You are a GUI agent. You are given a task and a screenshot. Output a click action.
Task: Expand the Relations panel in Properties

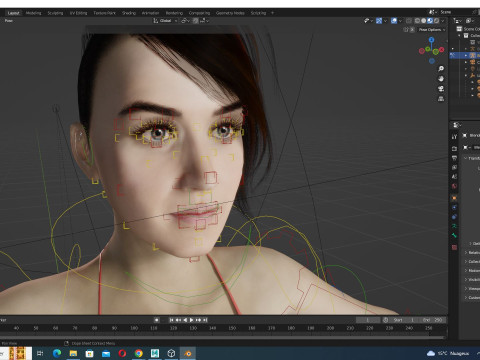[472, 253]
